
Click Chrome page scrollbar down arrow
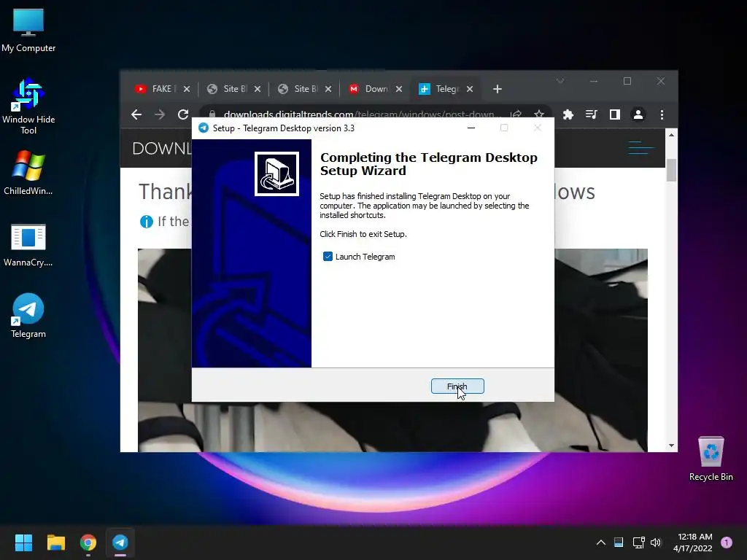671,446
